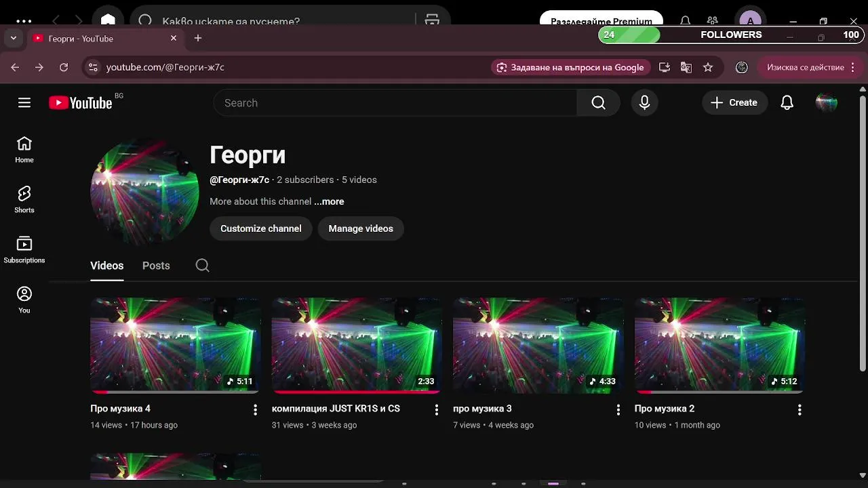
Task: Open new browser tab
Action: 198,39
